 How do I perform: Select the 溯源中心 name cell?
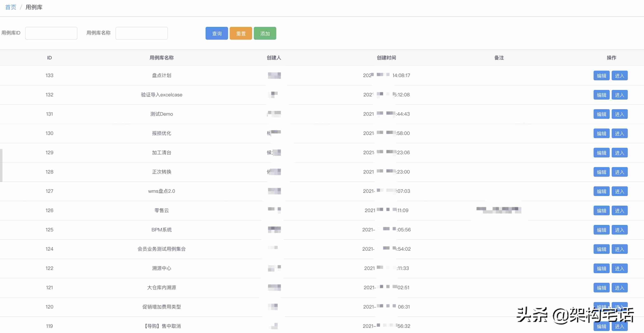tap(162, 268)
